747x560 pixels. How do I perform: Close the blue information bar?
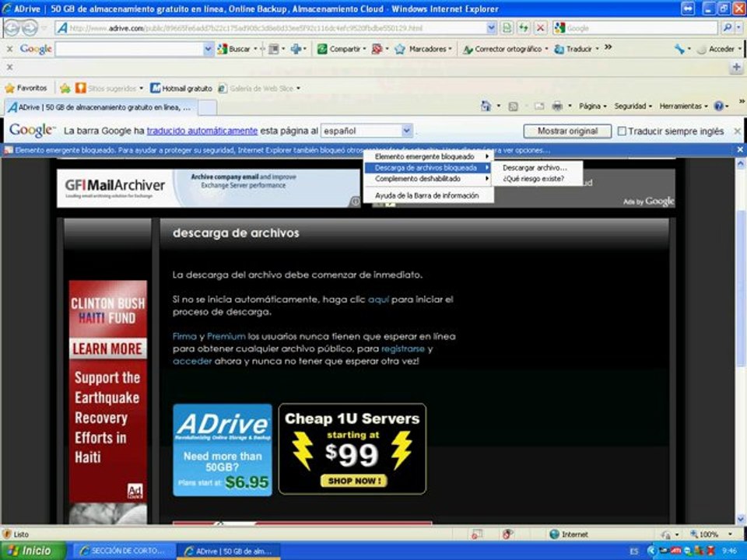pos(740,149)
